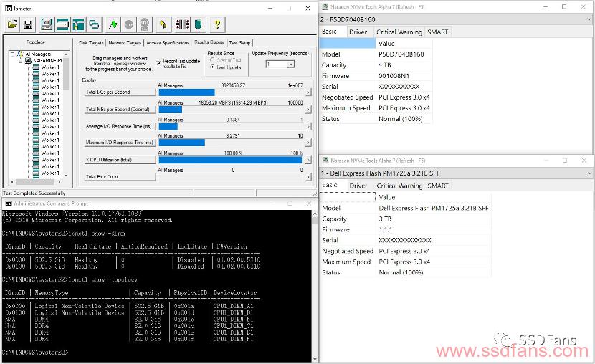Save the test configuration with the floppy icon
Image resolution: width=595 pixels, height=364 pixels.
tap(28, 24)
